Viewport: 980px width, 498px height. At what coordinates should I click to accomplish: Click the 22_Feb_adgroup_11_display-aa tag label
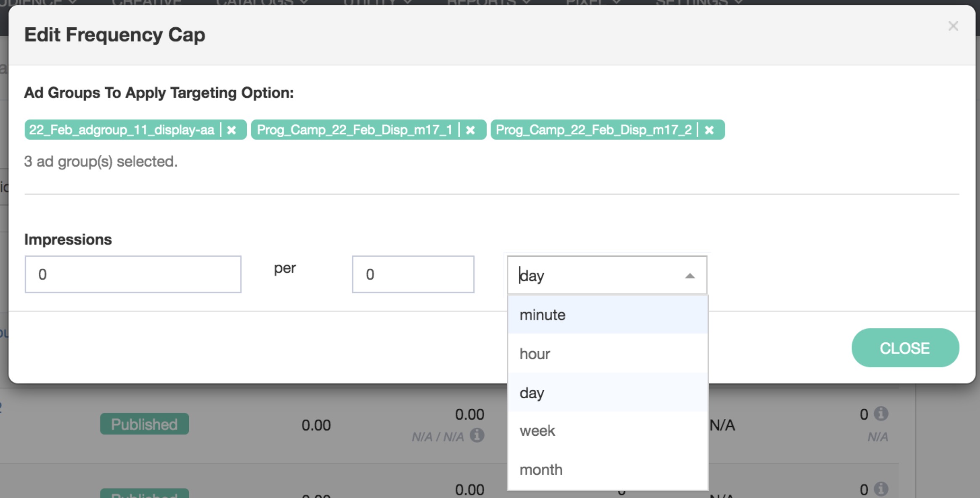point(122,130)
